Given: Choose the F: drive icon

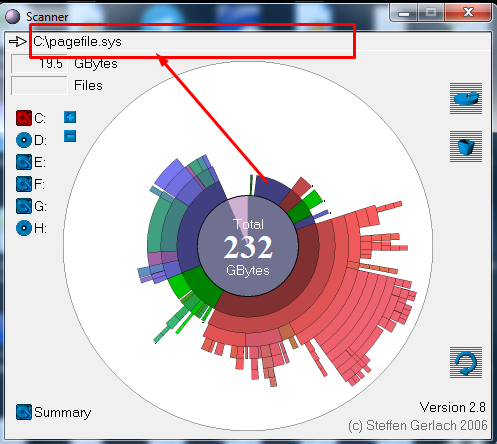Looking at the screenshot, I should pos(24,184).
